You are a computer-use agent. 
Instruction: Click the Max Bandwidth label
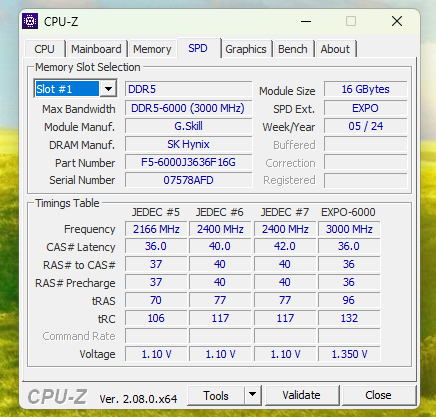(x=79, y=109)
